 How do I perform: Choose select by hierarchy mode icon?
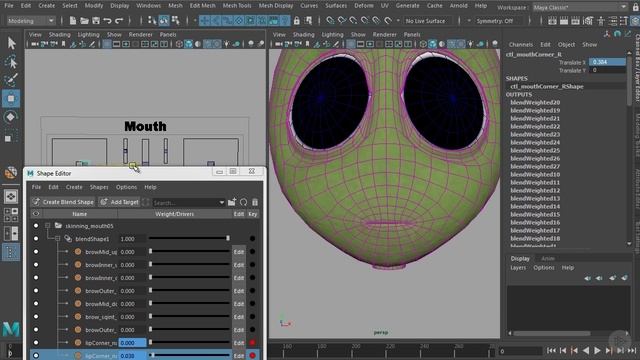(x=152, y=20)
